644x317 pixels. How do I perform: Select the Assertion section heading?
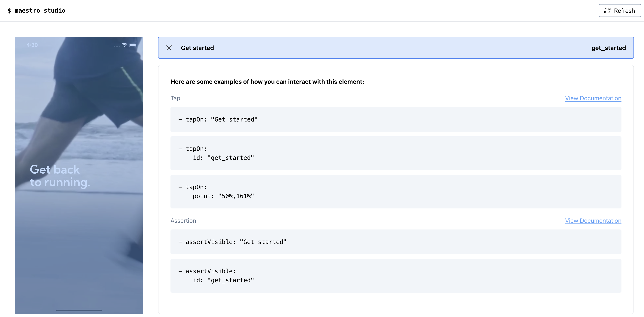tap(183, 221)
